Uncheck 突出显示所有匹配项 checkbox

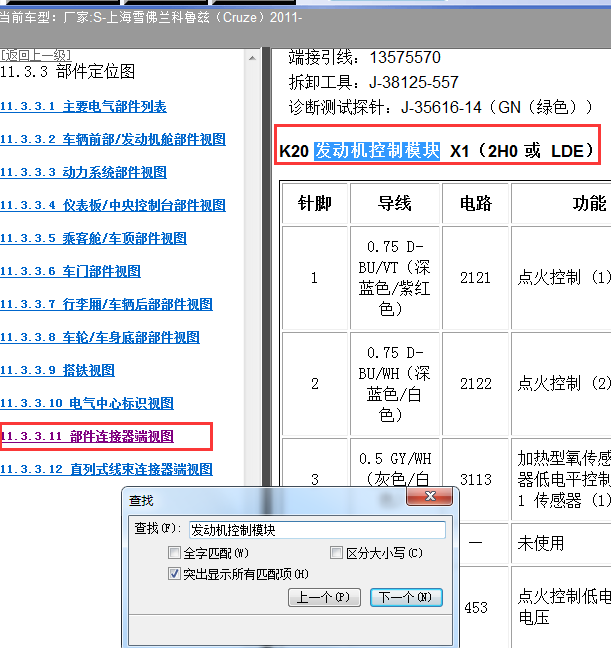pos(174,574)
